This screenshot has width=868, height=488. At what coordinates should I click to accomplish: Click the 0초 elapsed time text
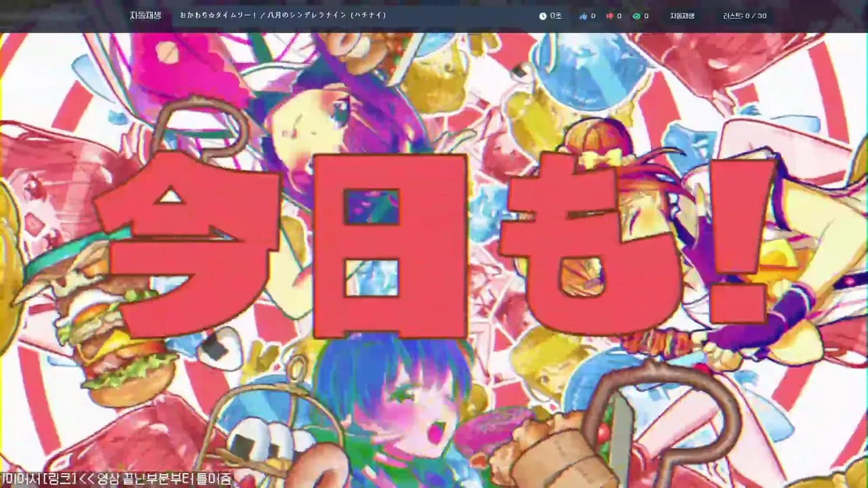click(x=556, y=16)
